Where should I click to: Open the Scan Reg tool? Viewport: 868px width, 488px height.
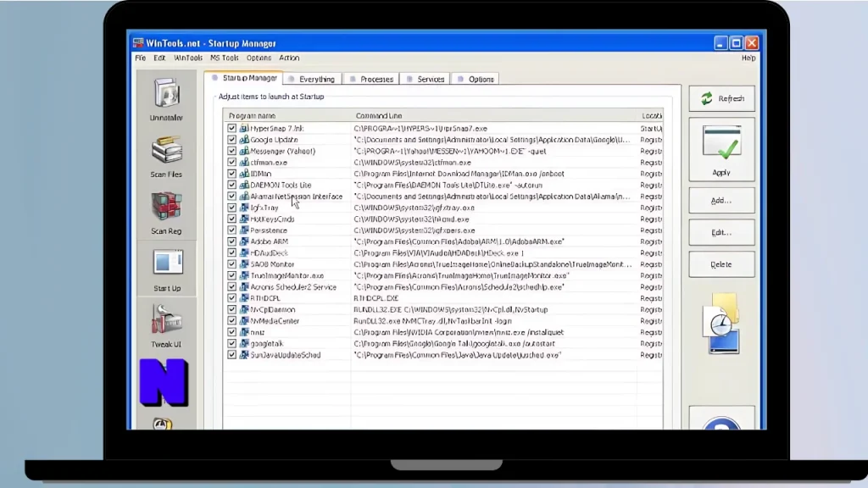coord(166,213)
